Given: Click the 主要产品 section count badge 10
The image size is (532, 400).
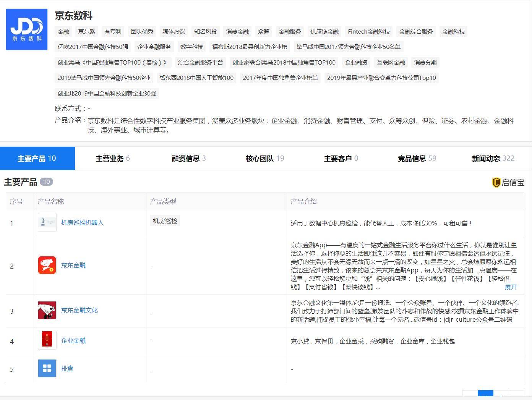Looking at the screenshot, I should click(46, 182).
